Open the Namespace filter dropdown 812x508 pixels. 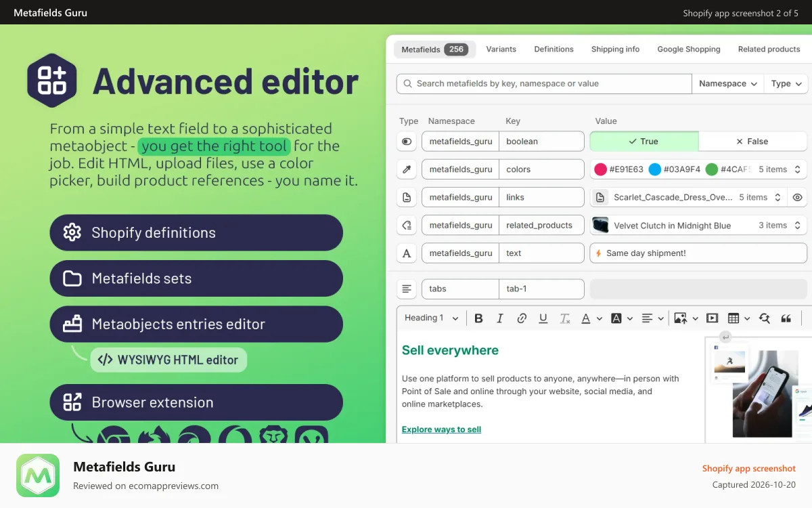click(x=728, y=84)
